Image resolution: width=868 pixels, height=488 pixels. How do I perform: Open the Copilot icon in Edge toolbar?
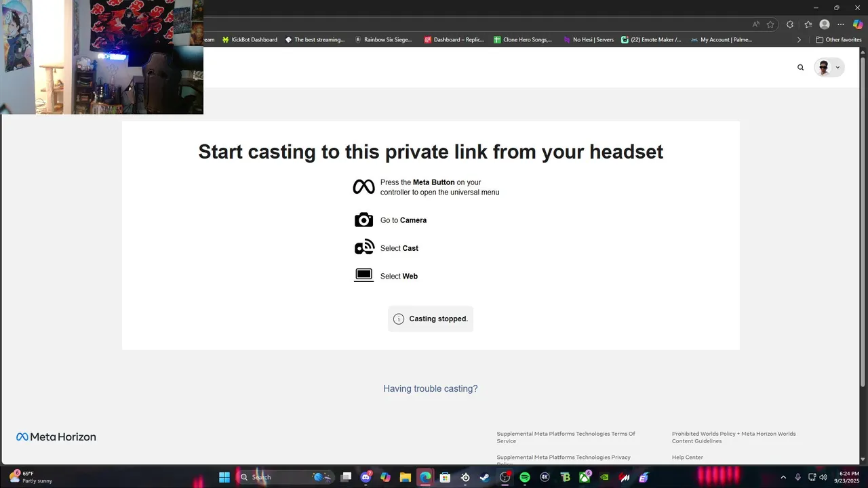click(858, 24)
